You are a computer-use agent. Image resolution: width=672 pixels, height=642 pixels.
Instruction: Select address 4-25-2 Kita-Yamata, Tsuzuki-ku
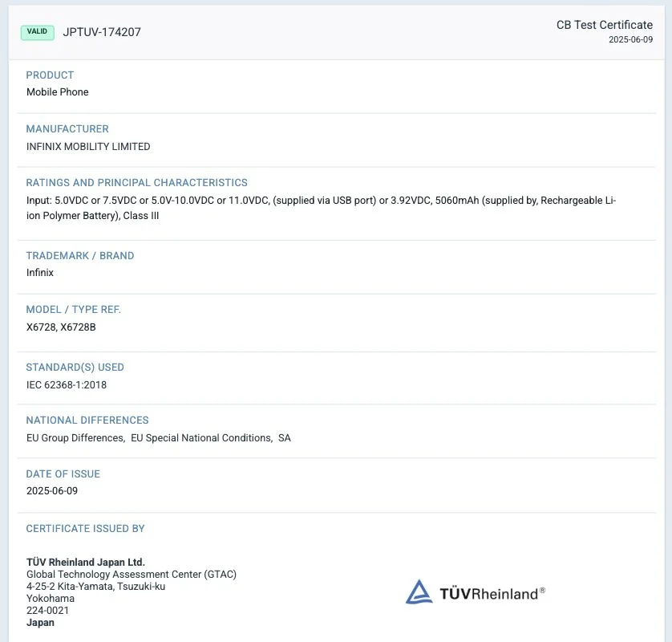point(95,587)
